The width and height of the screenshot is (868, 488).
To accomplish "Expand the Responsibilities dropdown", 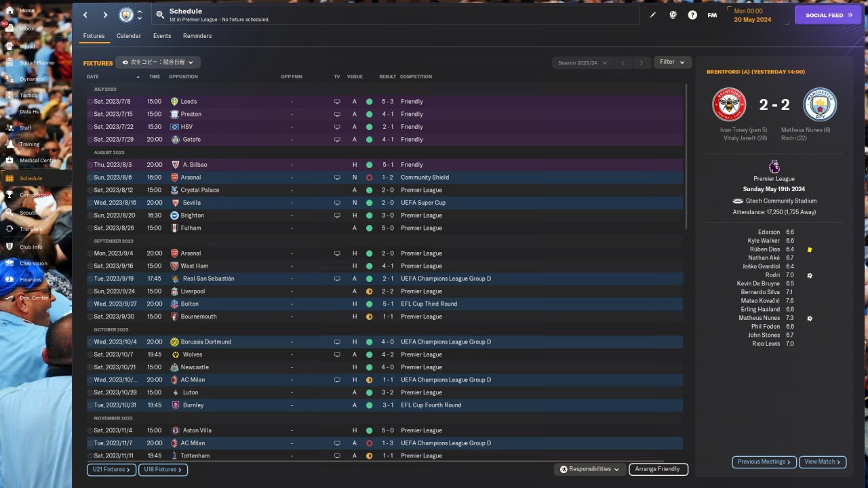I will 591,469.
